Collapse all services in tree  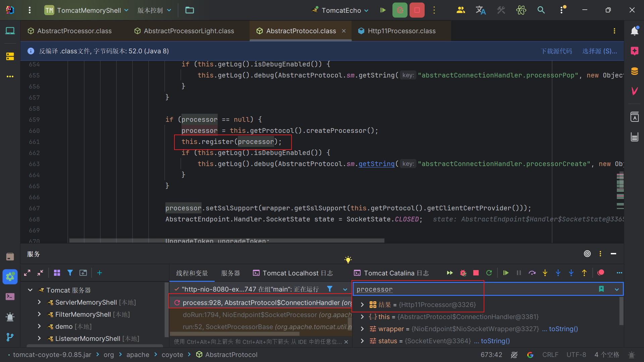(x=40, y=273)
